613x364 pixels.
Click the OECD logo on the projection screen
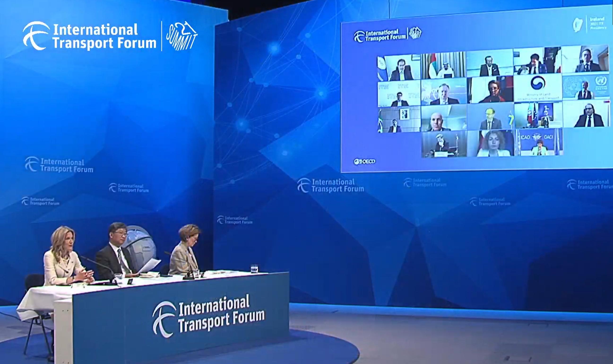pyautogui.click(x=364, y=161)
